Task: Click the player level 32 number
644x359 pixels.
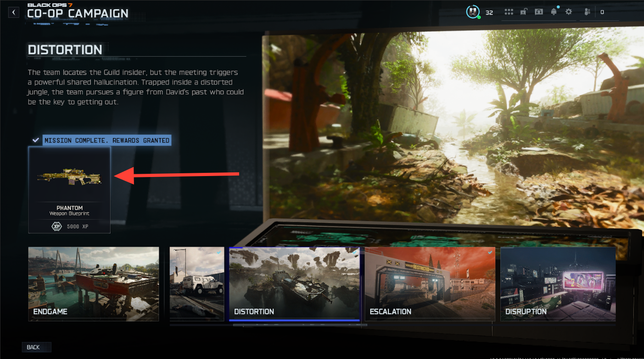Action: (489, 12)
